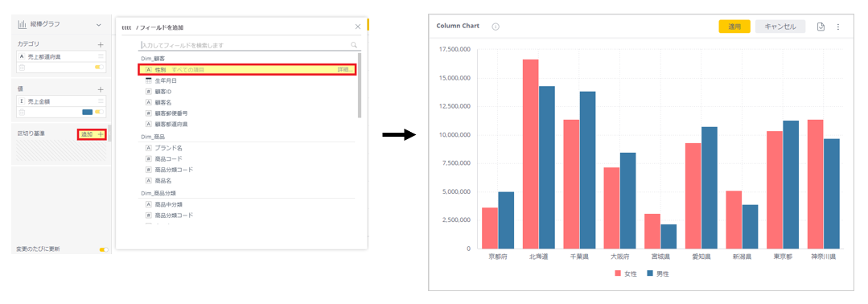
Task: Open 詳細... for the 性別 field
Action: (343, 70)
